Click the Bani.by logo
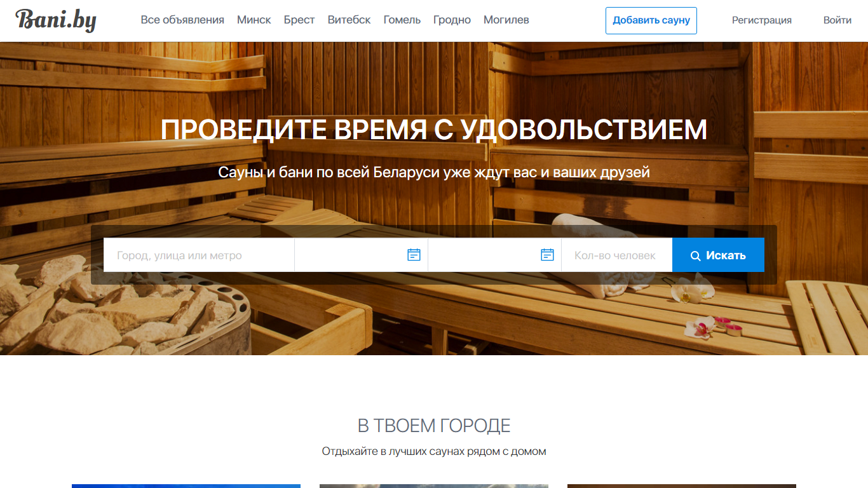This screenshot has height=488, width=868. tap(56, 20)
